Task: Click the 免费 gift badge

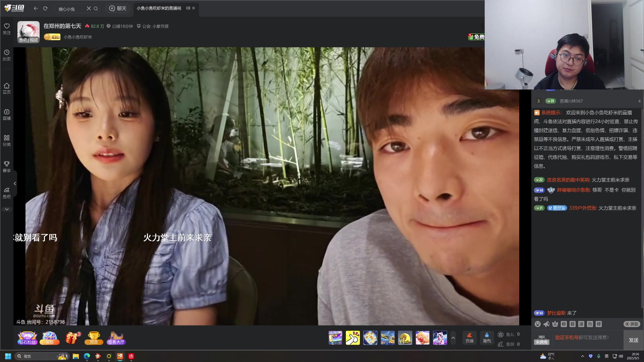Action: coord(476,37)
